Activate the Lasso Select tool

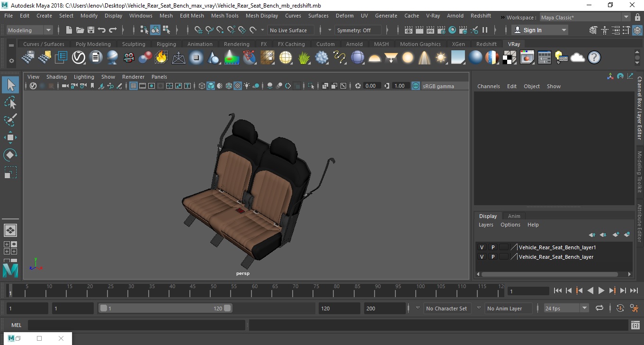(x=10, y=102)
